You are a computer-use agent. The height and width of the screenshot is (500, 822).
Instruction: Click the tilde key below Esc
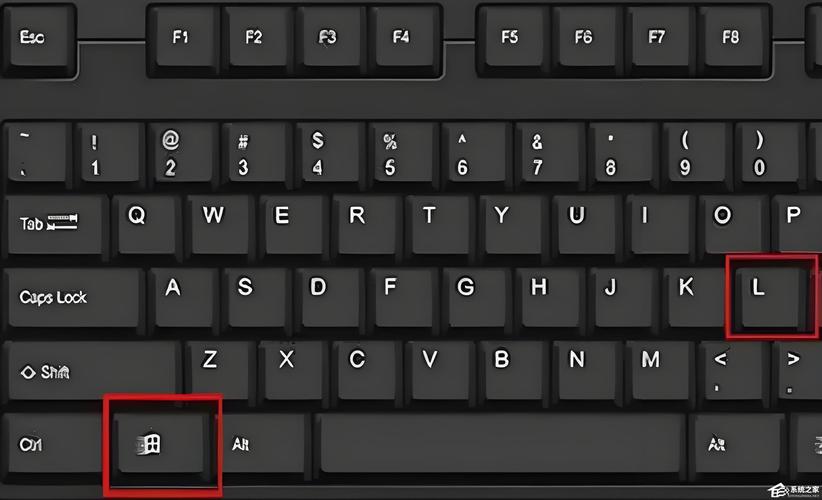(37, 154)
